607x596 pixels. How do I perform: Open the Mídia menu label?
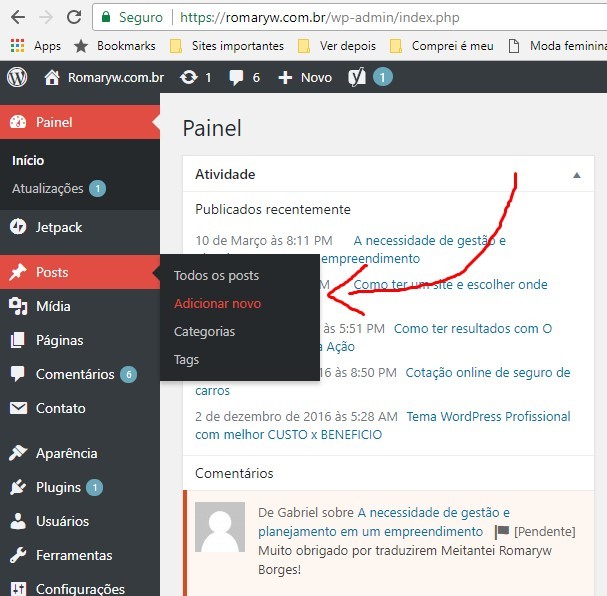pyautogui.click(x=53, y=306)
